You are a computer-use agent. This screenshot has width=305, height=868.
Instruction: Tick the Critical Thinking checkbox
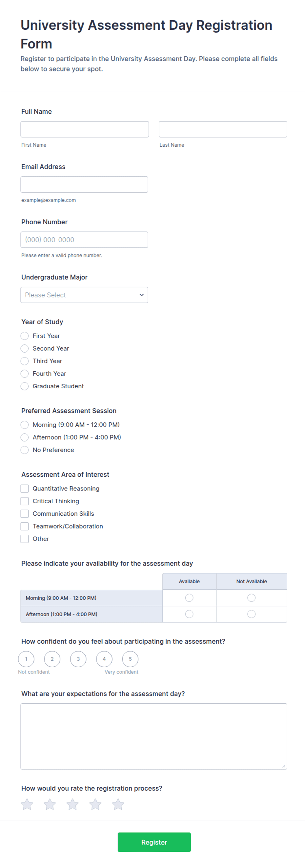click(25, 501)
